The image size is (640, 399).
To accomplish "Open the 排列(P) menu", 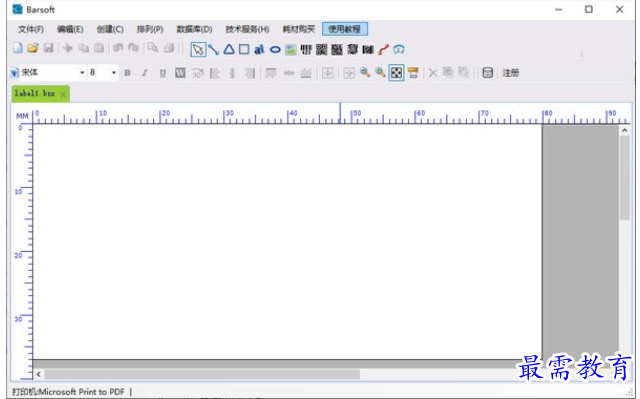I will (150, 29).
